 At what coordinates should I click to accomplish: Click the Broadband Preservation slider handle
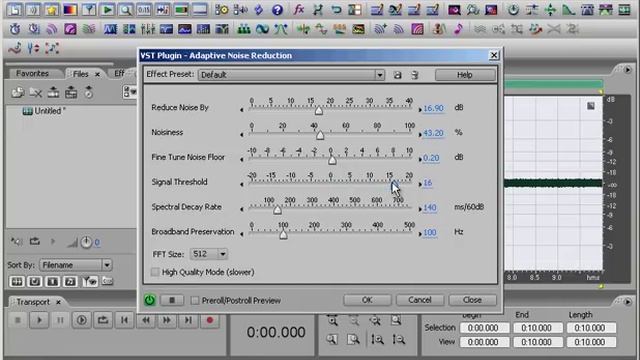click(283, 235)
